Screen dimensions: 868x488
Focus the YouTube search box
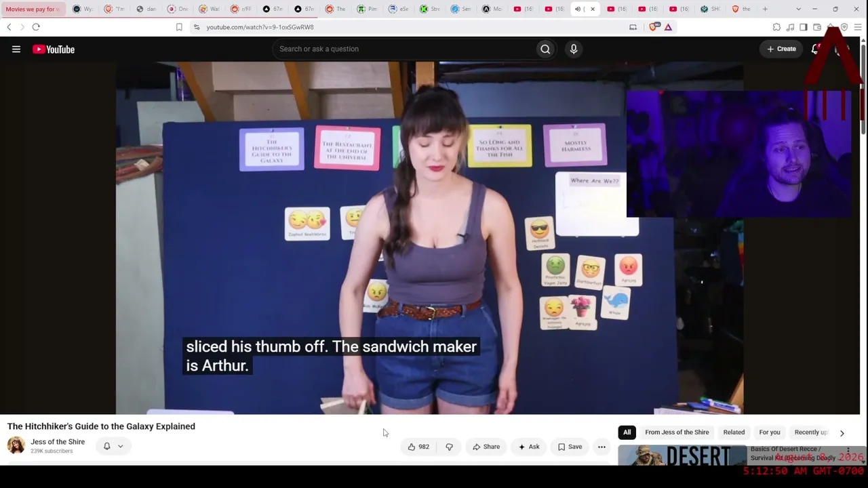pos(406,49)
